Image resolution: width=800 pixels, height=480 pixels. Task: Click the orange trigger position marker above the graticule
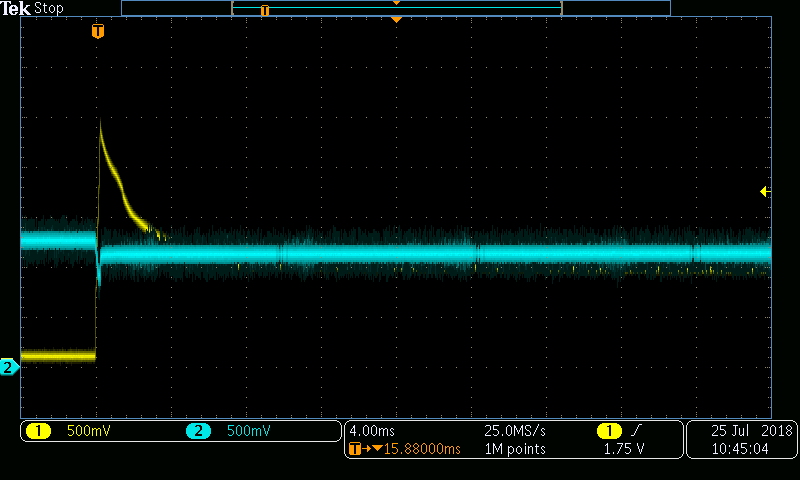point(97,32)
